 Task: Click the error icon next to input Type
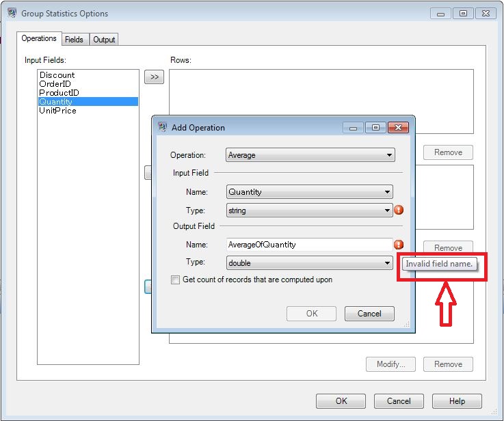coord(399,210)
